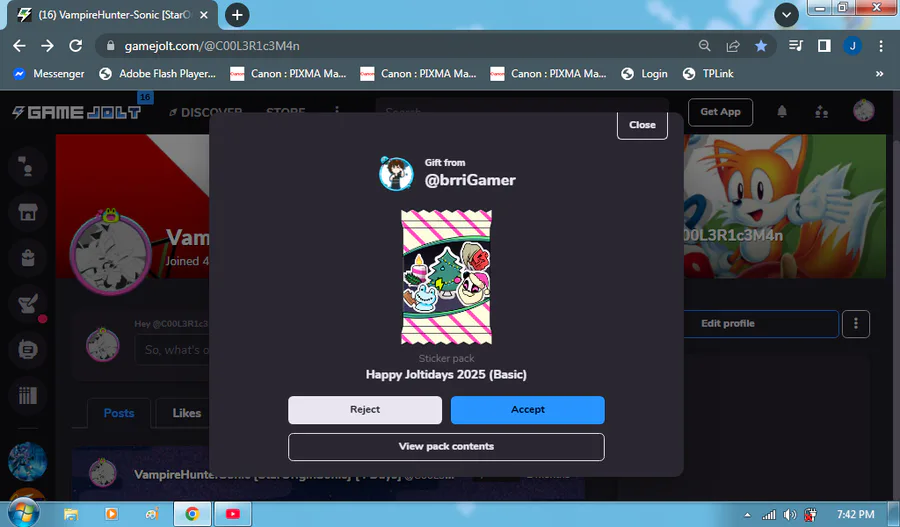Open the Login bookmark

645,73
